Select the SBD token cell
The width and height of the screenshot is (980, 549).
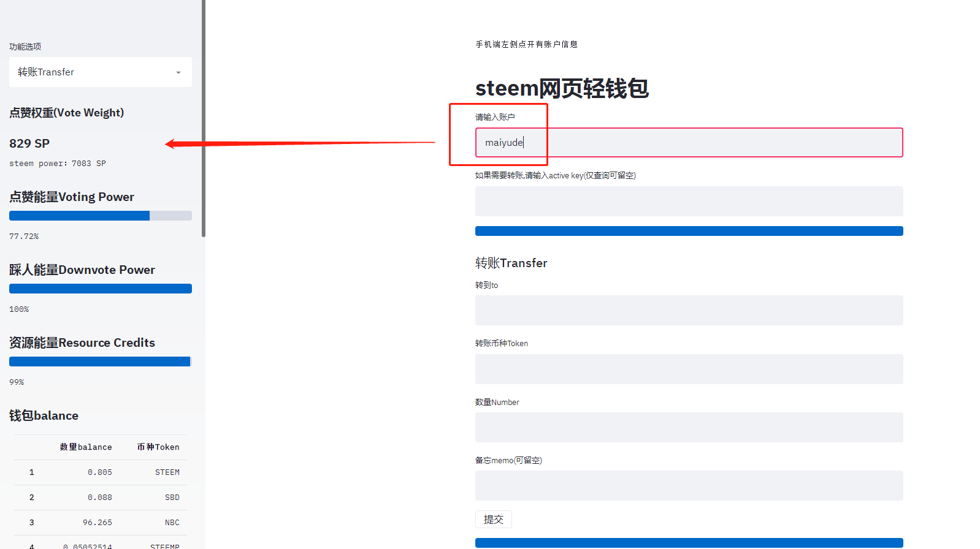coord(172,498)
